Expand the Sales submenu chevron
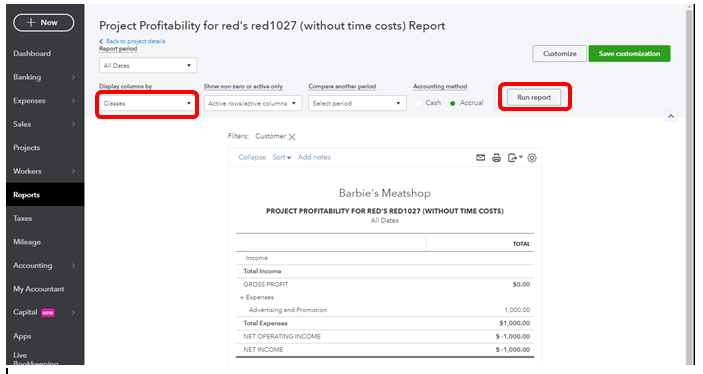Image resolution: width=703 pixels, height=374 pixels. (73, 124)
